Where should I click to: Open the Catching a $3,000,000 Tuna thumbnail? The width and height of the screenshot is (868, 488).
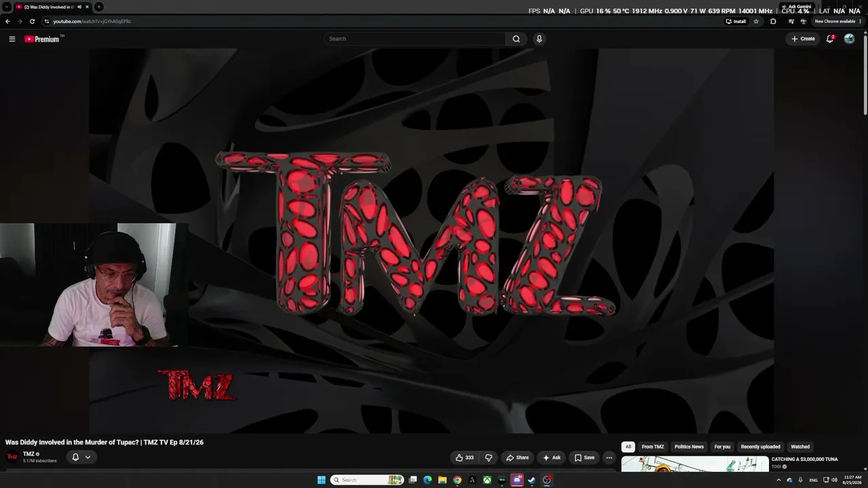[x=695, y=464]
